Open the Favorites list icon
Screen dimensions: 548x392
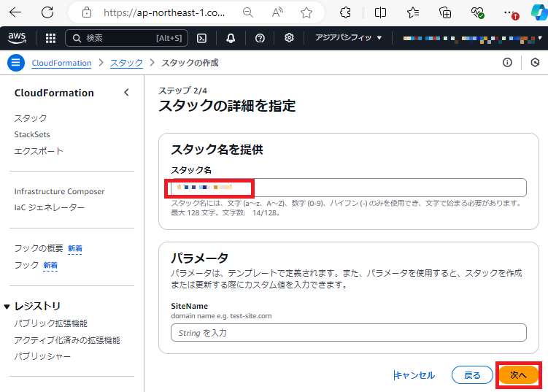point(413,13)
